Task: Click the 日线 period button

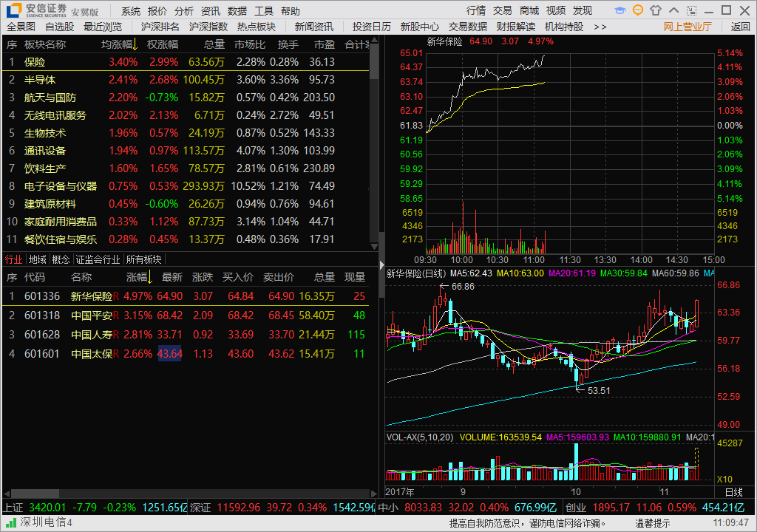Action: tap(734, 492)
